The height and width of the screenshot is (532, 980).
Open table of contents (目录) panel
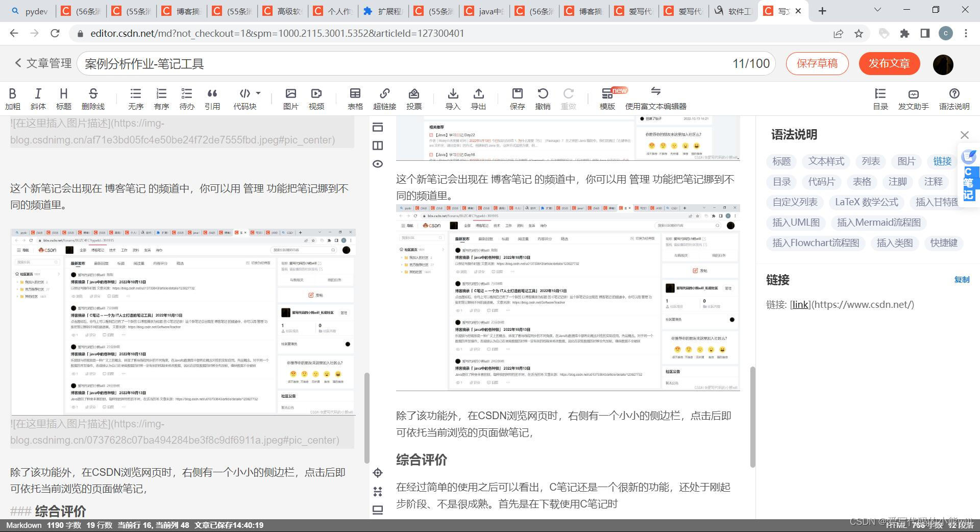pos(880,99)
